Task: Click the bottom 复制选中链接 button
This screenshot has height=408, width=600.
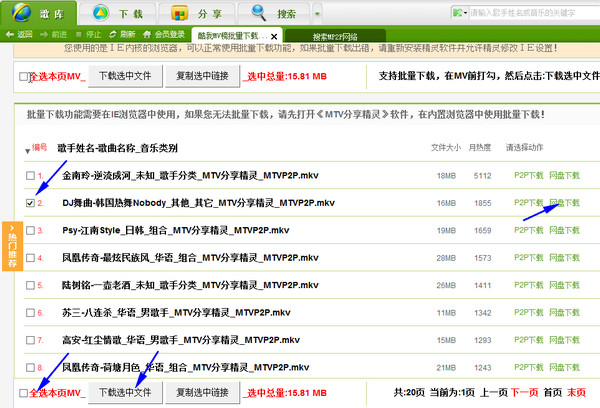Action: [x=202, y=392]
